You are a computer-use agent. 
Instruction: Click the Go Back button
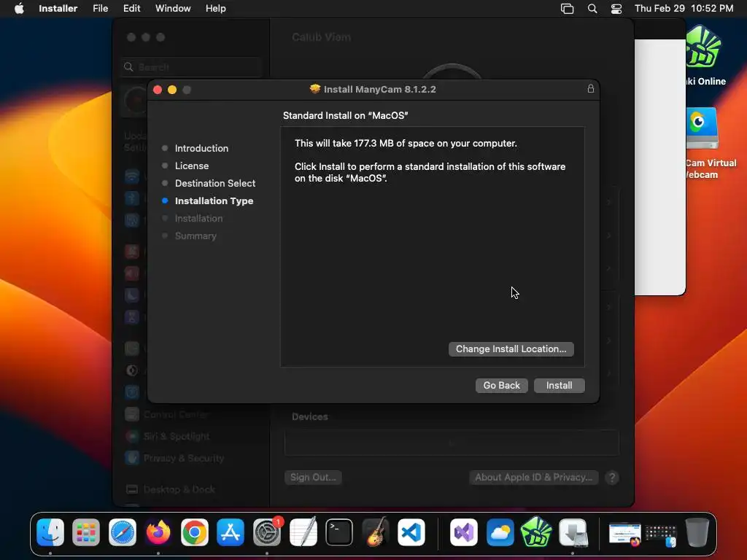tap(501, 385)
